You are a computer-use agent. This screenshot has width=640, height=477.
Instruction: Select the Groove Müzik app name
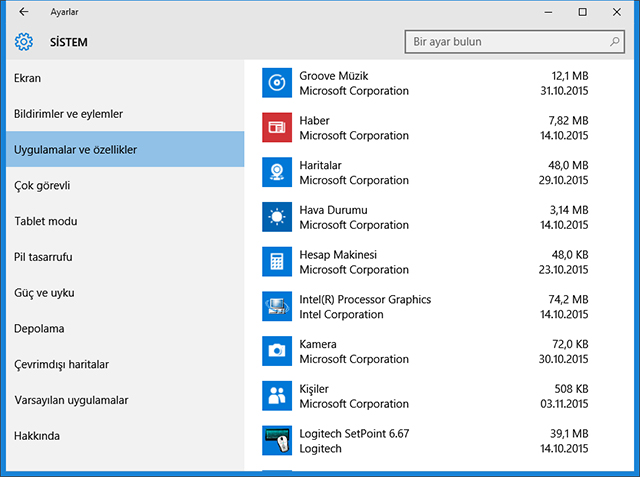pyautogui.click(x=333, y=76)
